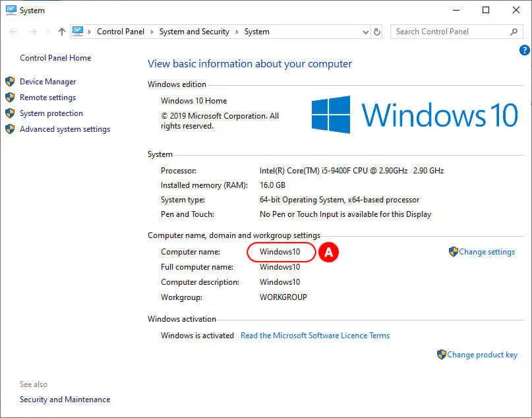This screenshot has height=418, width=532.
Task: Open Device Manager from sidebar
Action: pos(48,82)
